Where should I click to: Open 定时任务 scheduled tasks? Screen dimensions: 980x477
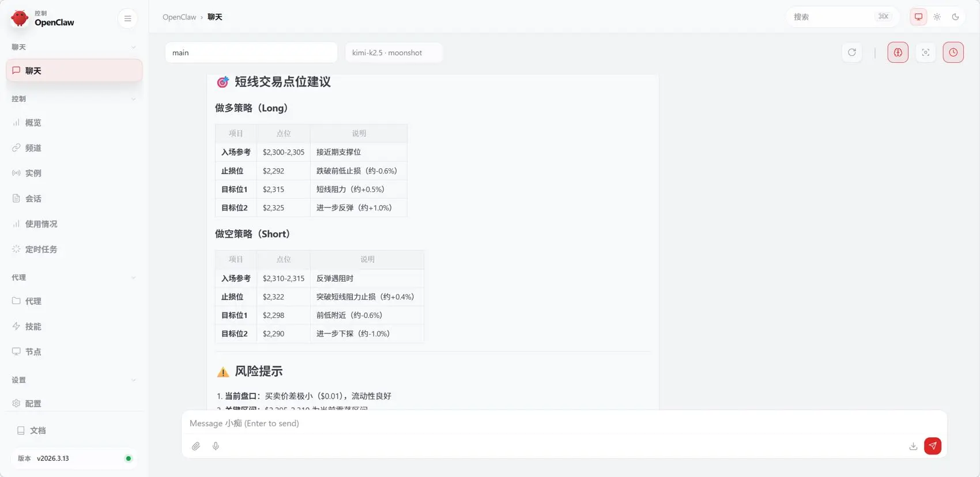[74, 249]
